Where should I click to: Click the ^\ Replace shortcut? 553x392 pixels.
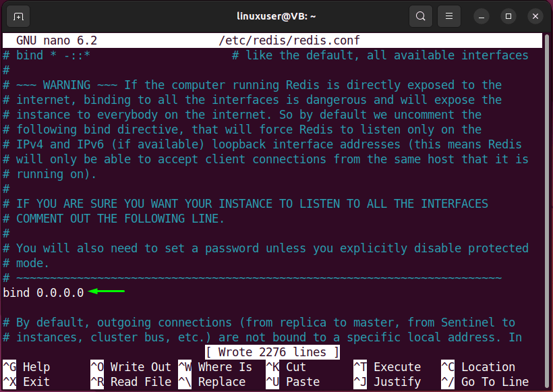[x=212, y=382]
